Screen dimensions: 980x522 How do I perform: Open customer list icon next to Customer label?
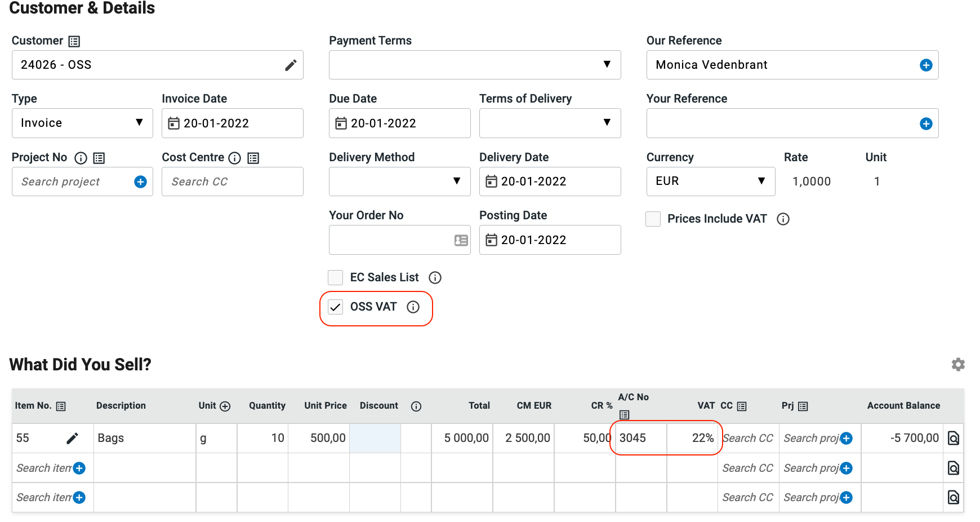coord(74,41)
